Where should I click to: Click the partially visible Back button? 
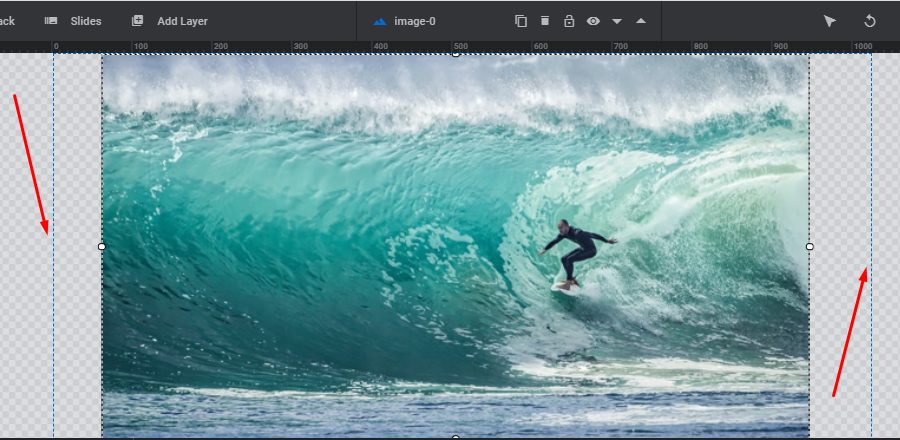tap(7, 21)
